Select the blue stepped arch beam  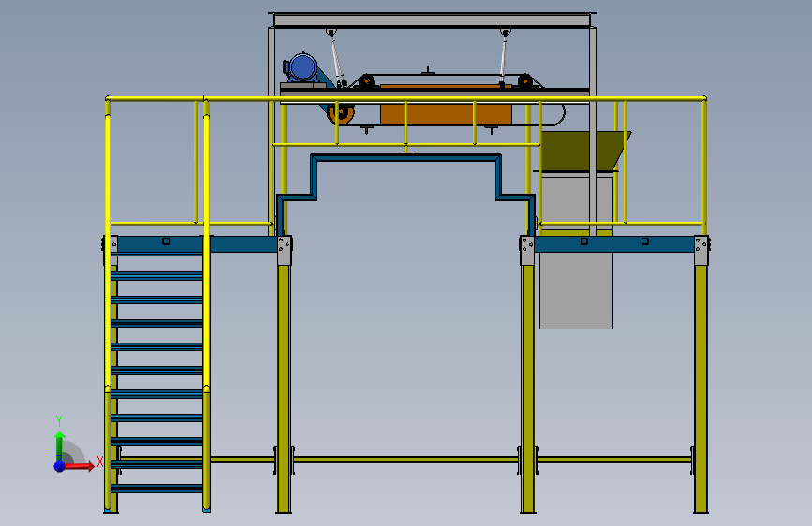(x=406, y=158)
